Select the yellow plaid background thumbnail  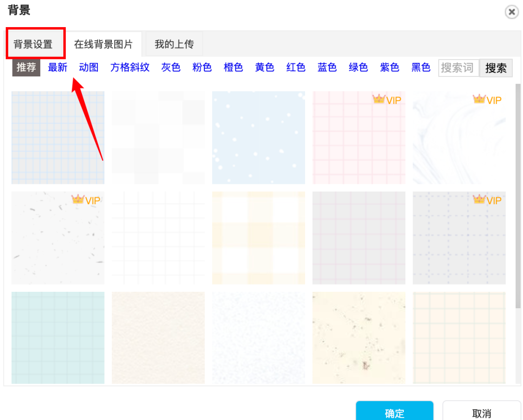259,238
